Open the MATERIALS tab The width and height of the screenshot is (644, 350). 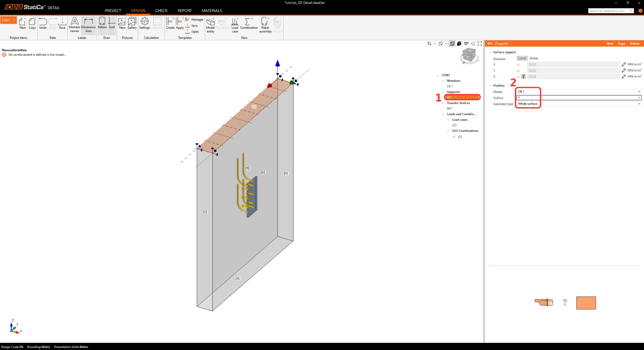click(x=212, y=11)
